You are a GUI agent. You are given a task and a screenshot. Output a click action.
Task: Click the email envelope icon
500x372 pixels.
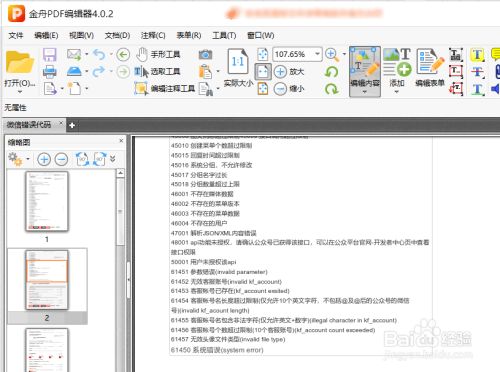coord(74,54)
